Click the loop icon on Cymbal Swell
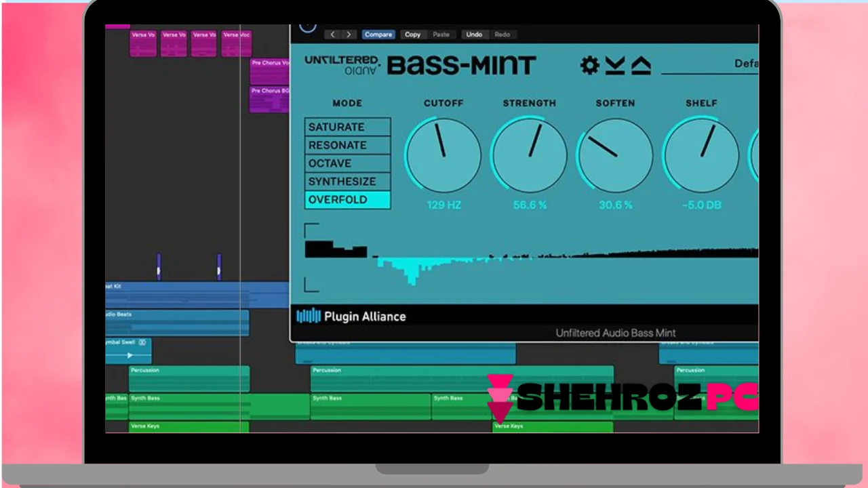 coord(142,343)
